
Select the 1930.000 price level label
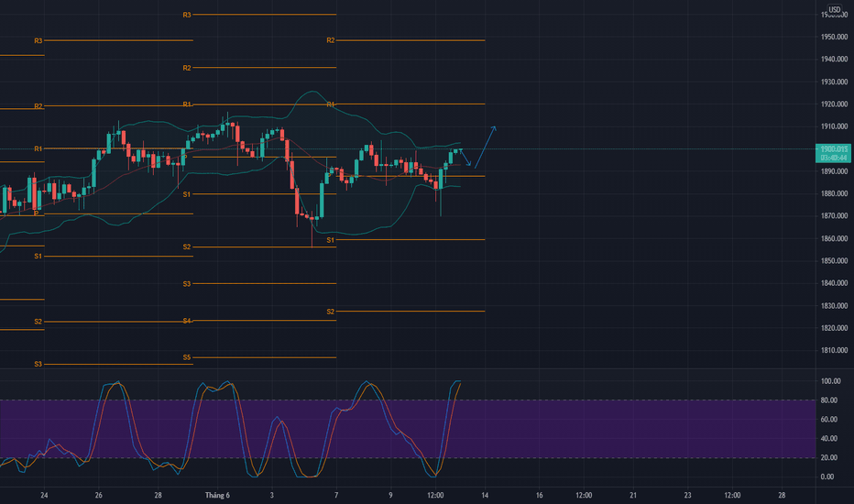coord(834,82)
